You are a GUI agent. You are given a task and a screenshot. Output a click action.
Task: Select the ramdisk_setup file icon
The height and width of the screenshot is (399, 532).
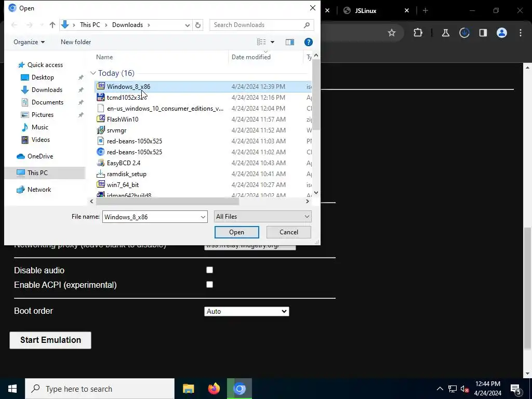point(101,174)
